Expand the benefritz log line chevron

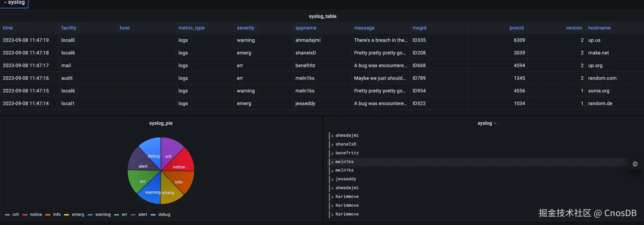tap(332, 153)
